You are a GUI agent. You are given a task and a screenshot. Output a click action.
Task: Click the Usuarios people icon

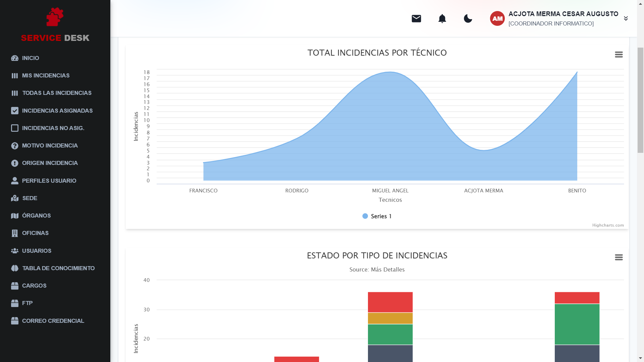coord(14,250)
